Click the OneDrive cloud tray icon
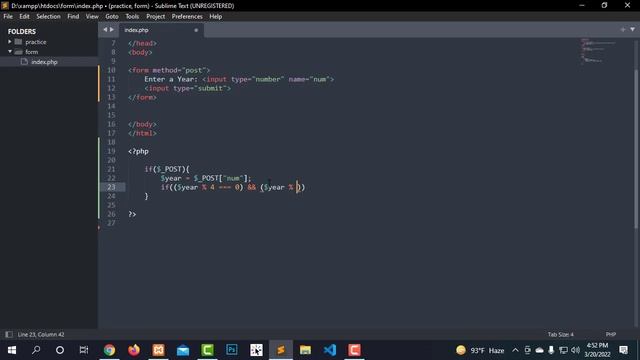640x360 pixels. point(539,350)
